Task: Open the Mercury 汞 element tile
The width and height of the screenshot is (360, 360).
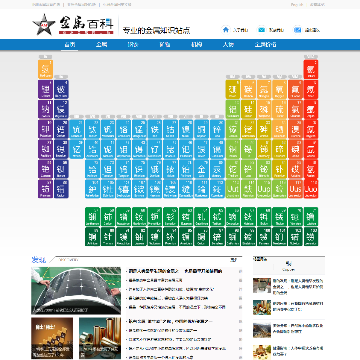Action: click(217, 169)
